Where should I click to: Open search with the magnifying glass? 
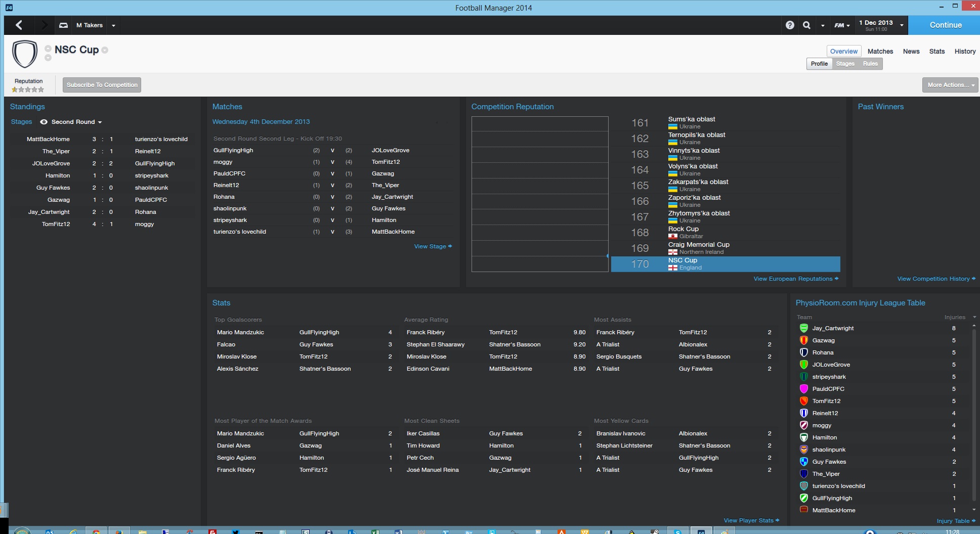click(x=806, y=25)
